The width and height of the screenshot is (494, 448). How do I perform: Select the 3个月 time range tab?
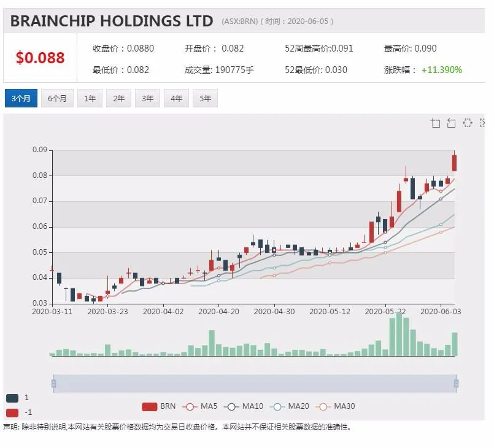[21, 98]
